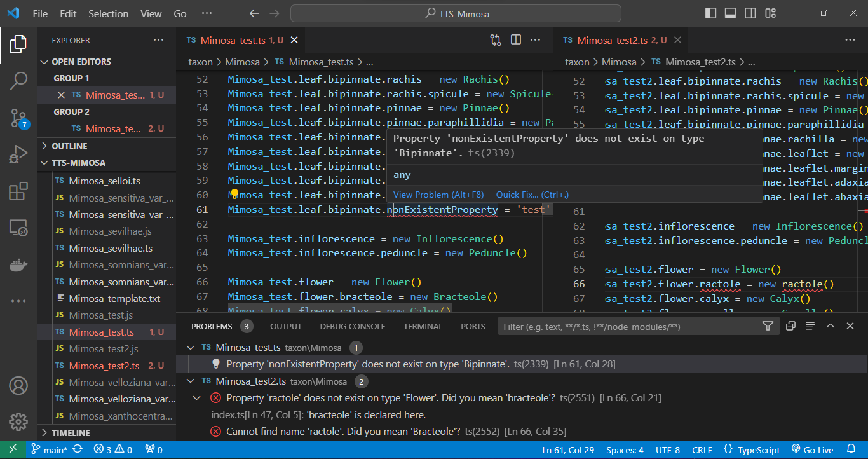
Task: Expand the OUTLINE section in Explorer
Action: 69,146
